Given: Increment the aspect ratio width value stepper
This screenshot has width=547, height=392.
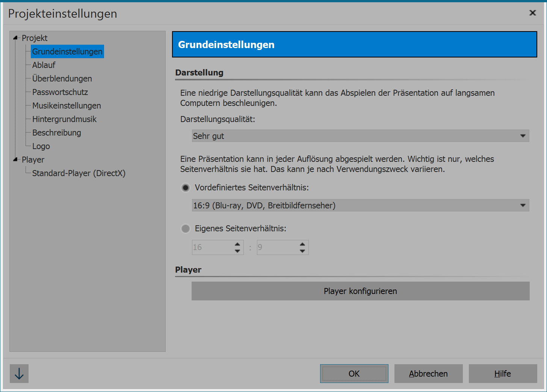Looking at the screenshot, I should [x=237, y=245].
